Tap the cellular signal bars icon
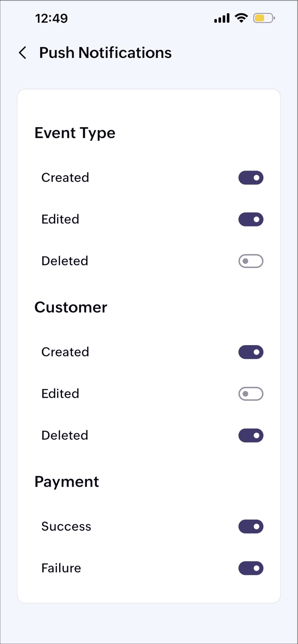This screenshot has height=644, width=298. (222, 18)
